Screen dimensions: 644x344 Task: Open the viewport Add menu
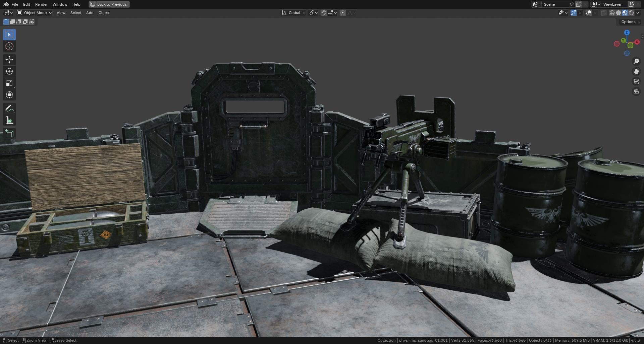pyautogui.click(x=90, y=13)
